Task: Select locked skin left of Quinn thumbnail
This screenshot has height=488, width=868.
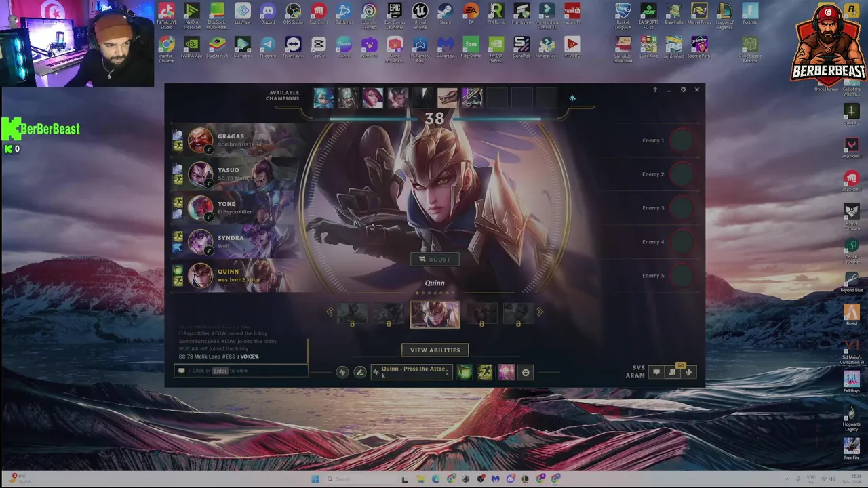Action: (x=389, y=314)
